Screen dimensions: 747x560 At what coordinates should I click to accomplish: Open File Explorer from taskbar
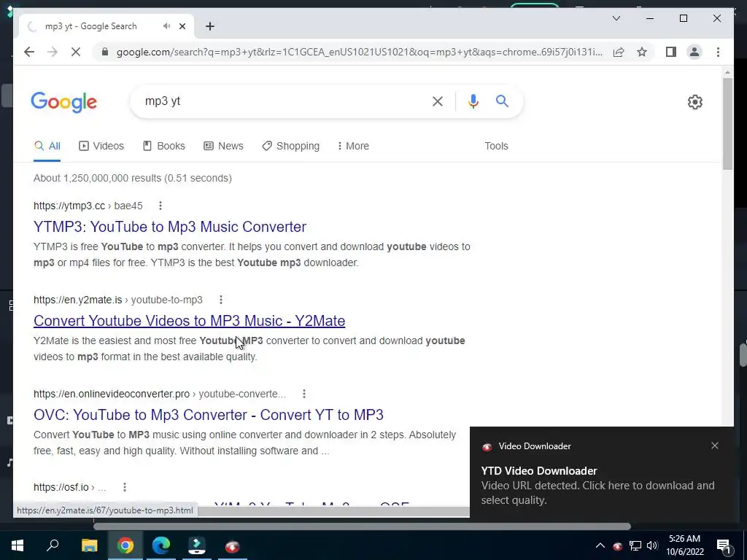coord(89,545)
